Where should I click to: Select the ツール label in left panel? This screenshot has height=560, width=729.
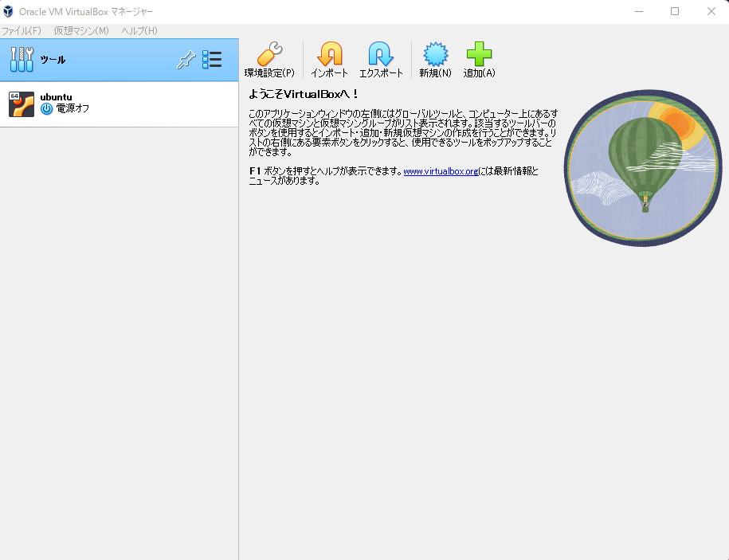pyautogui.click(x=53, y=60)
